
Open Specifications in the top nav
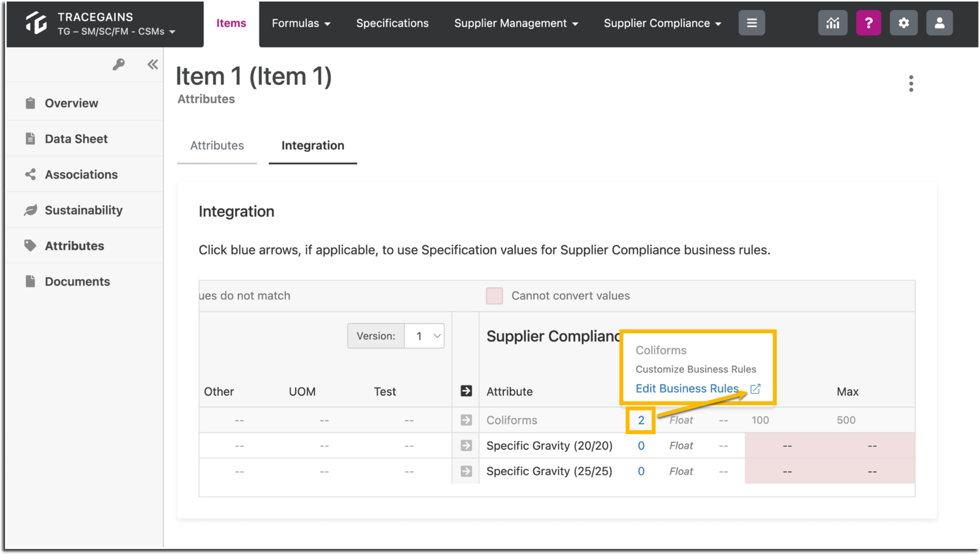pyautogui.click(x=392, y=23)
